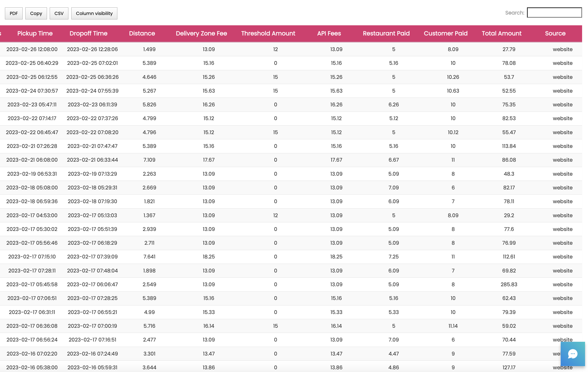
Task: Focus the Search input field
Action: click(x=554, y=13)
